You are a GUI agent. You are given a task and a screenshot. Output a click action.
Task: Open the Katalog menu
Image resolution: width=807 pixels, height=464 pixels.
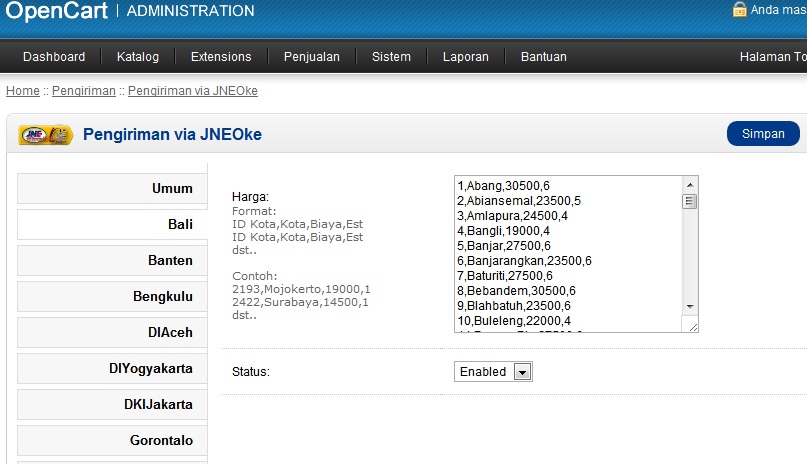pos(138,57)
